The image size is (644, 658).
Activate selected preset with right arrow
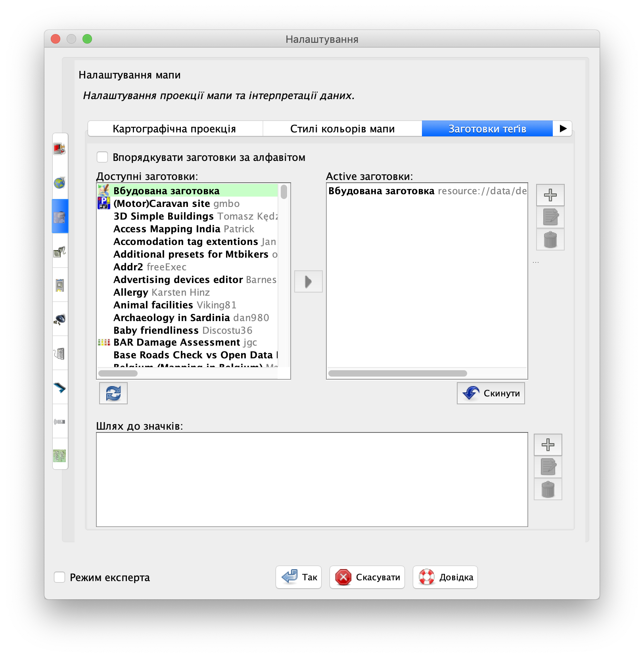pos(309,281)
